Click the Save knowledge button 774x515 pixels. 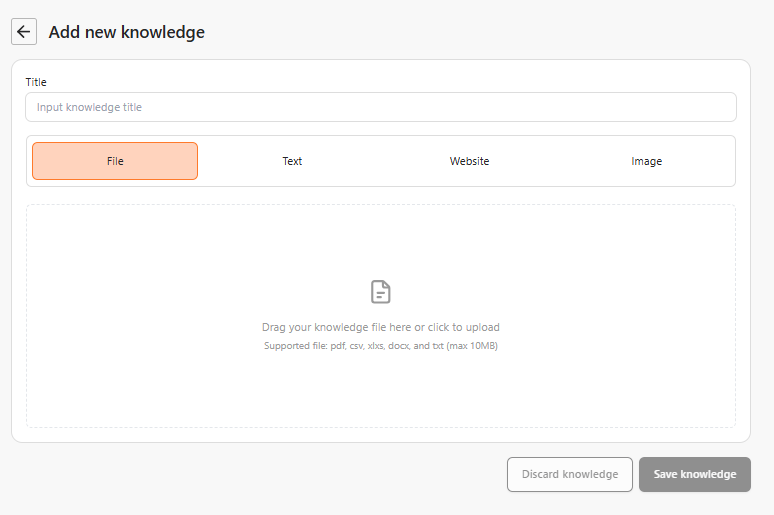(x=695, y=475)
